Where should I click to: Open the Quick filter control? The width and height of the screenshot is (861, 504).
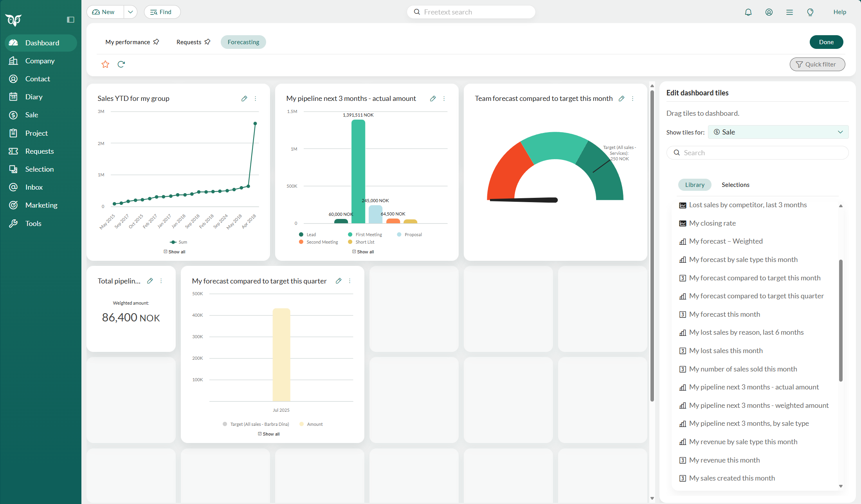tap(817, 64)
